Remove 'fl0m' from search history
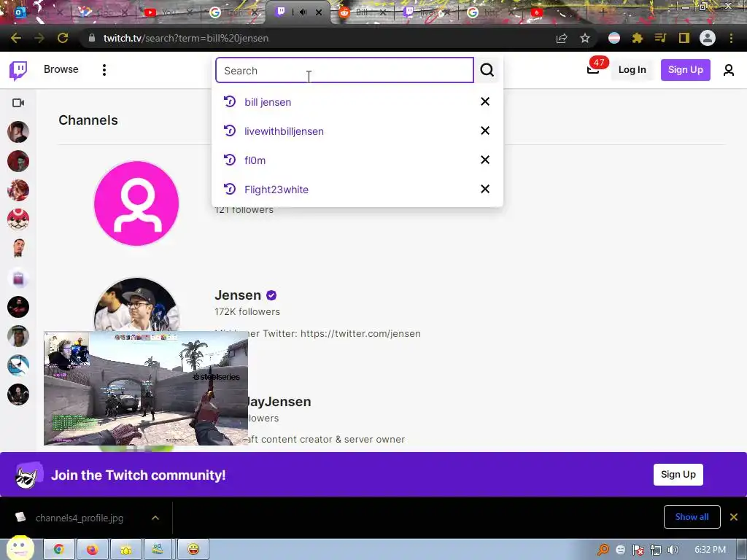This screenshot has width=747, height=560. pyautogui.click(x=485, y=160)
